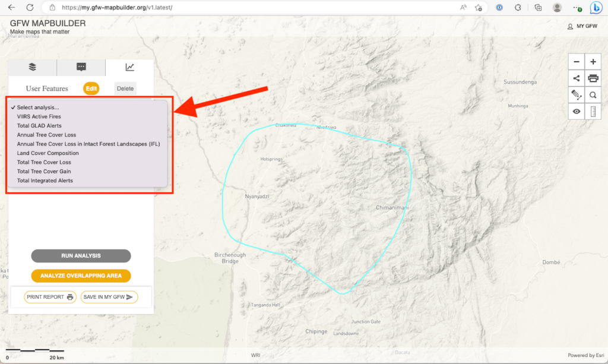Select the sketch drawing tool icon

[576, 94]
